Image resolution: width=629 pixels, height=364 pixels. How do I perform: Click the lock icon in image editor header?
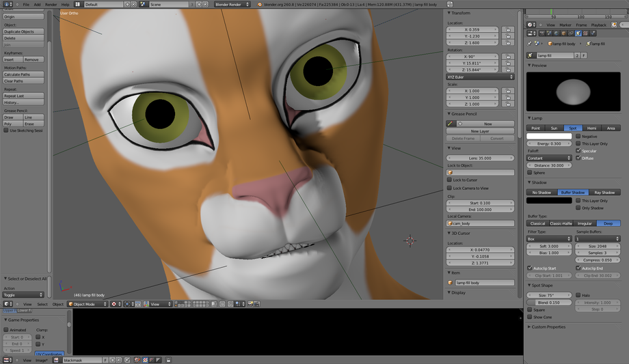(168, 360)
